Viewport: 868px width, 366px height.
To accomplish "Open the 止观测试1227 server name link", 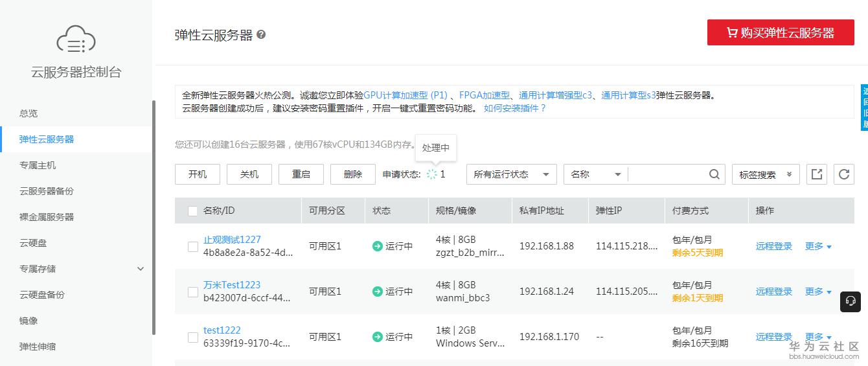I will (x=232, y=240).
